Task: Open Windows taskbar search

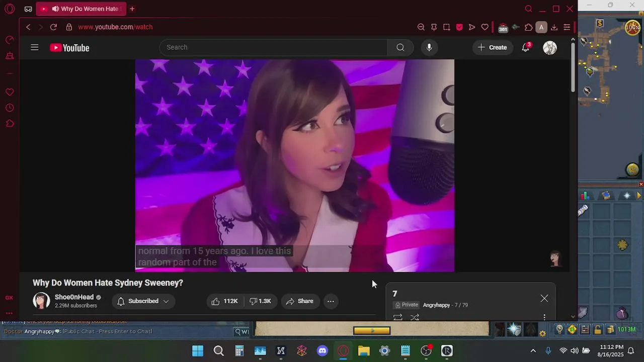Action: 218,351
